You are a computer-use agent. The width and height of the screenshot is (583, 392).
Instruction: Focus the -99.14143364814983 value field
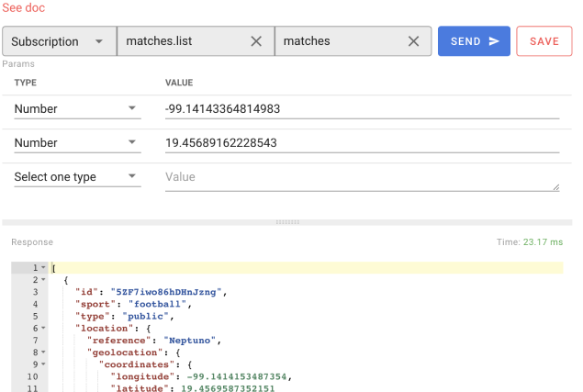point(362,109)
